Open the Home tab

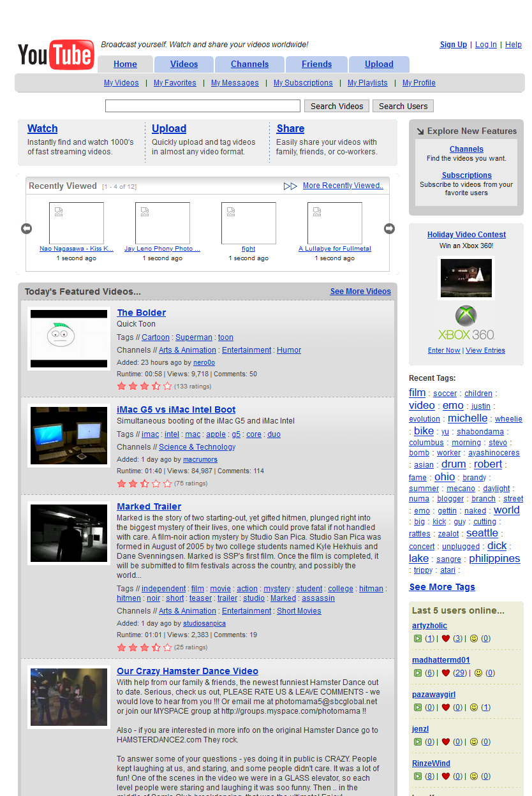tap(125, 64)
